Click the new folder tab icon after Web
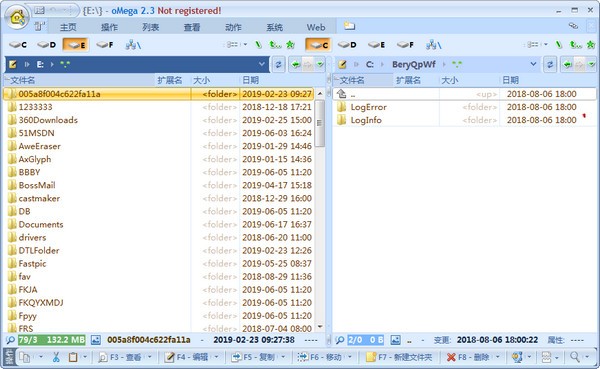The width and height of the screenshot is (600, 369). pos(349,26)
